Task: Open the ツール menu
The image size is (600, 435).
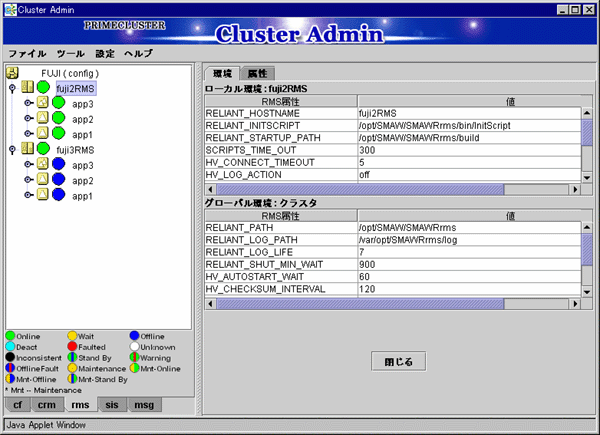Action: [x=70, y=52]
